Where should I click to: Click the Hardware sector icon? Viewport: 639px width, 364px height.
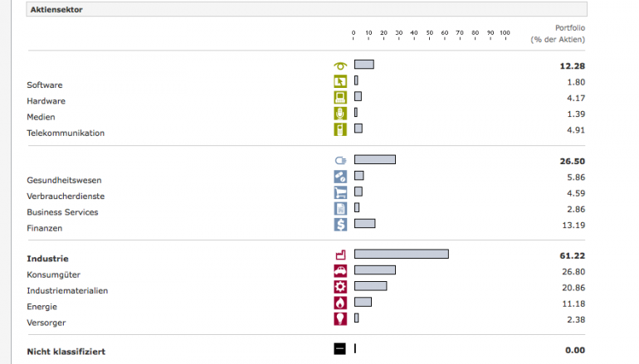[x=339, y=97]
